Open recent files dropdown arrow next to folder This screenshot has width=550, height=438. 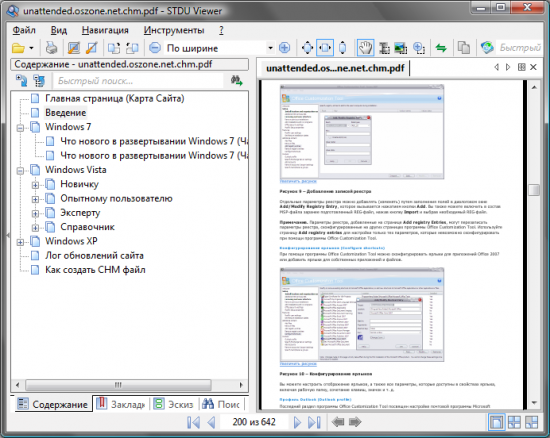pos(31,48)
